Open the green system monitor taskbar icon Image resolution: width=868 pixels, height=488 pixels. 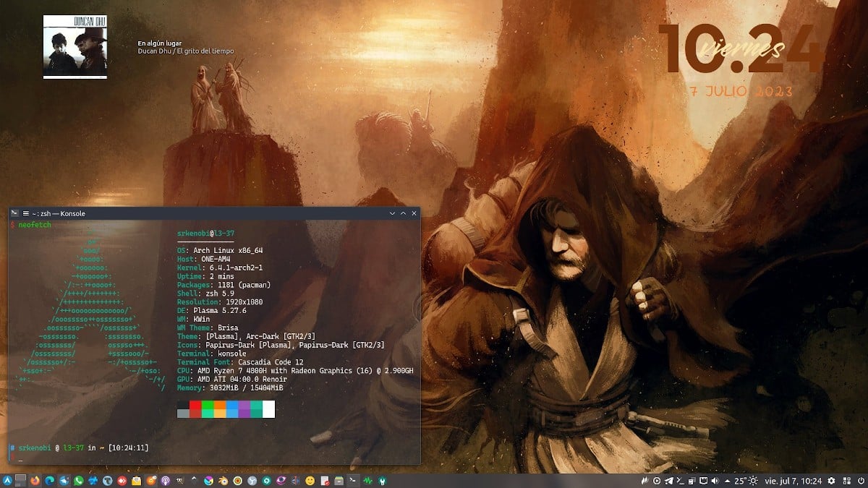(367, 481)
